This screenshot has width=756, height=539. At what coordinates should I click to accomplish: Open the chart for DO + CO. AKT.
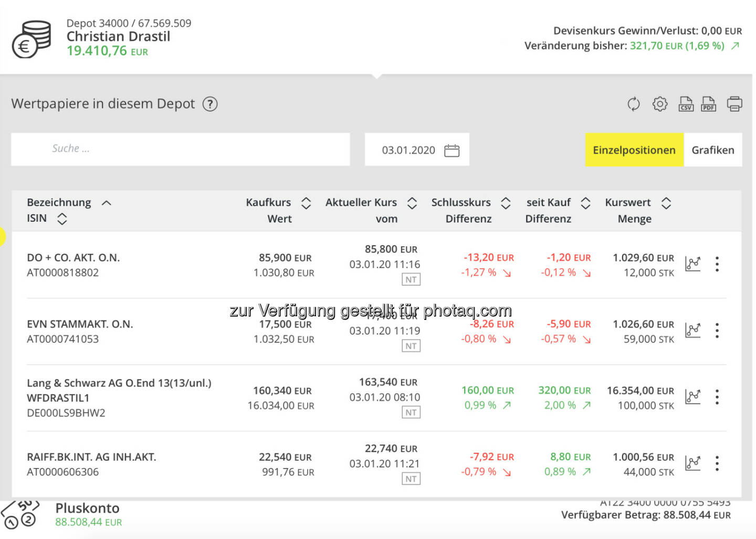pyautogui.click(x=693, y=264)
